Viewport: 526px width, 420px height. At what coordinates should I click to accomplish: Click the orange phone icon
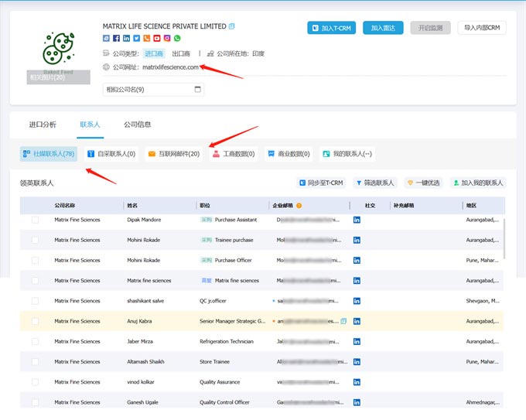pyautogui.click(x=147, y=38)
